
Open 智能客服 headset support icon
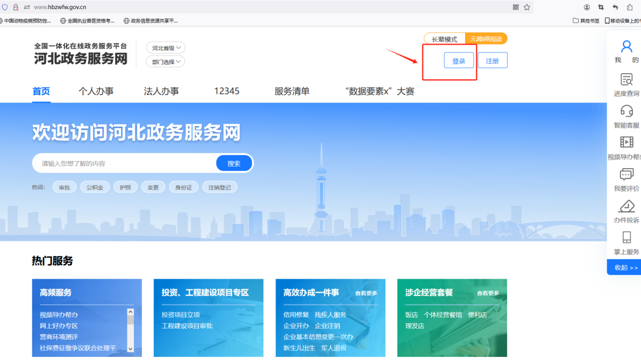(x=626, y=111)
